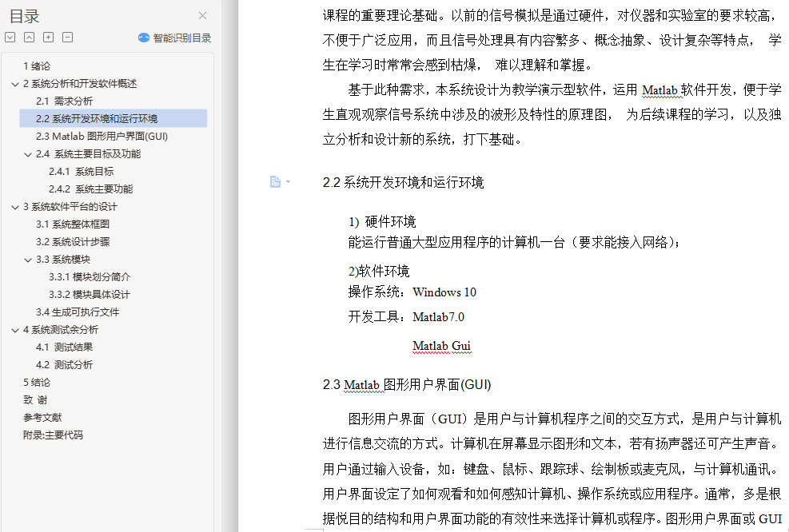Open outline entry 5 结论
This screenshot has width=789, height=532.
(x=37, y=383)
